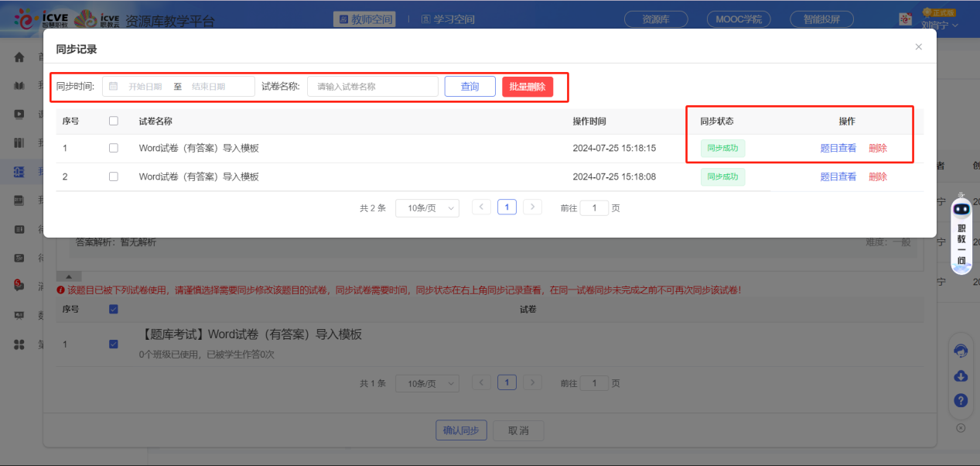Viewport: 980px width, 466px height.
Task: Open the 10条/页 dropdown in sync records
Action: 428,207
